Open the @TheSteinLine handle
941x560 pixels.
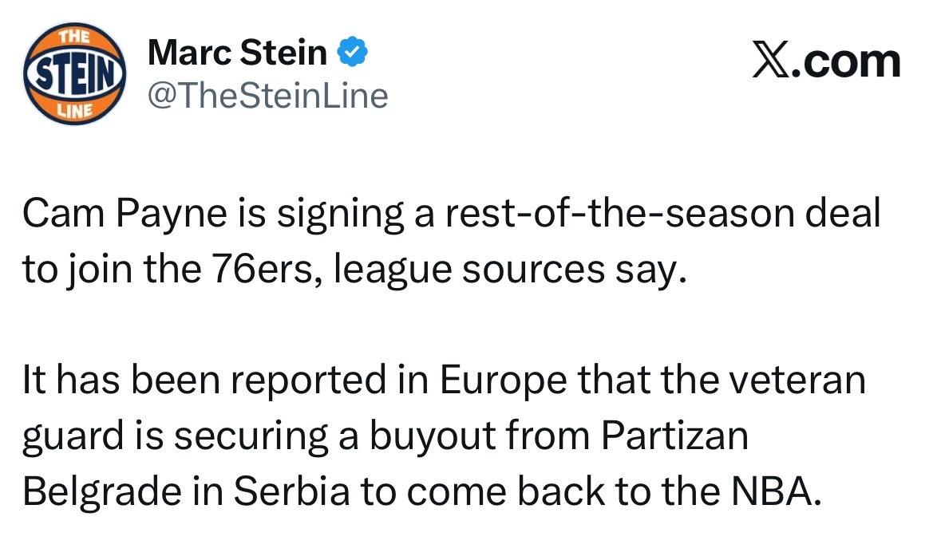tap(268, 96)
